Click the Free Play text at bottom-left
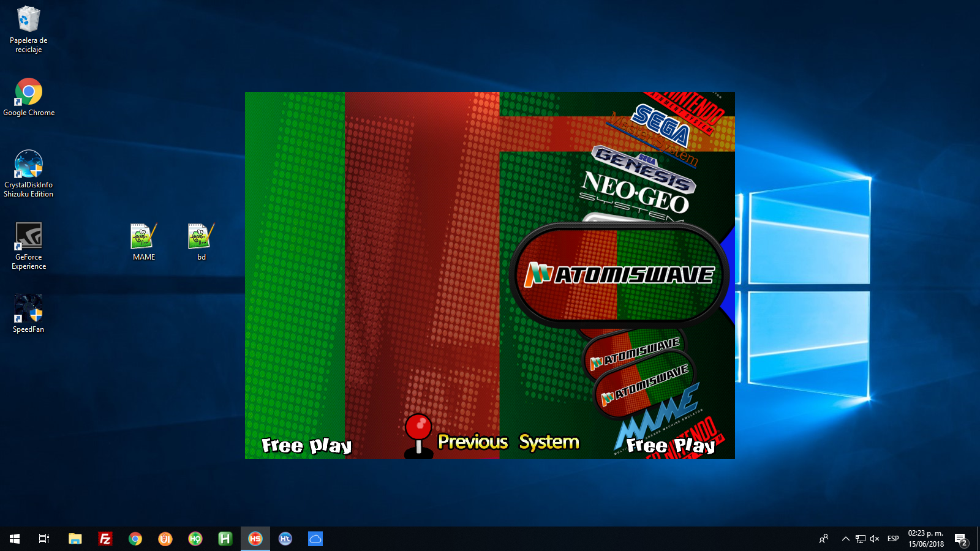The image size is (980, 551). pos(306,446)
